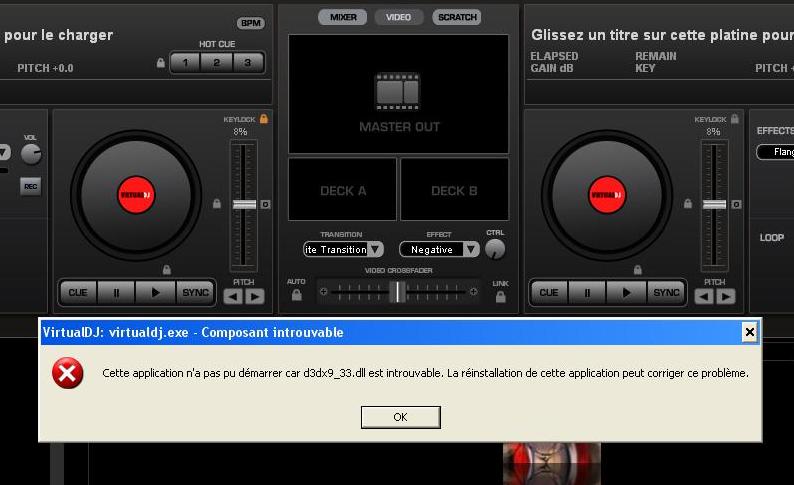Open the Negative effect dropdown
This screenshot has height=485, width=794.
point(439,249)
